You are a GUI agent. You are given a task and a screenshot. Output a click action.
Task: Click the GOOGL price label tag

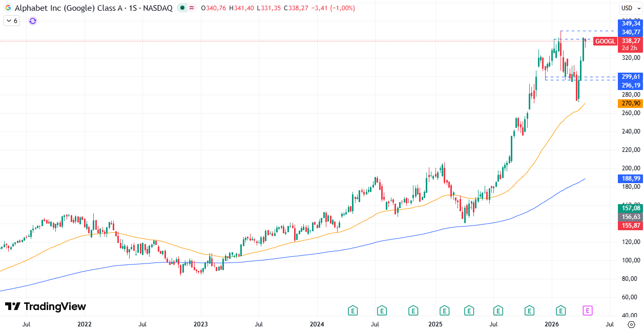(605, 41)
